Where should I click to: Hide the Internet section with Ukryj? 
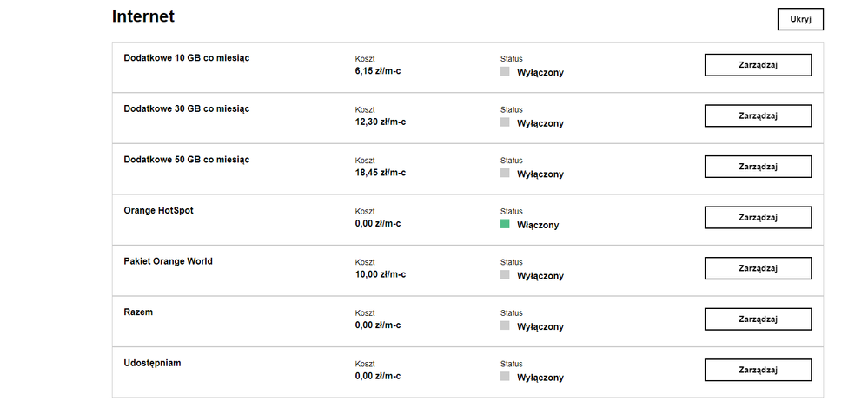click(799, 19)
